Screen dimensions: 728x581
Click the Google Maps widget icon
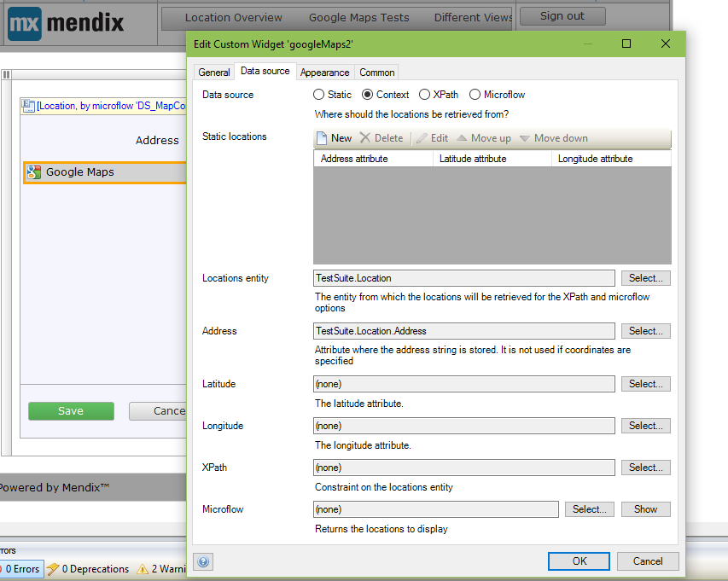(x=34, y=172)
